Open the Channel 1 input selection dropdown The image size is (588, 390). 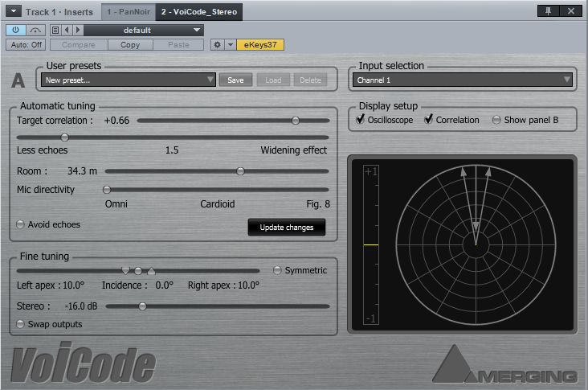pos(463,80)
